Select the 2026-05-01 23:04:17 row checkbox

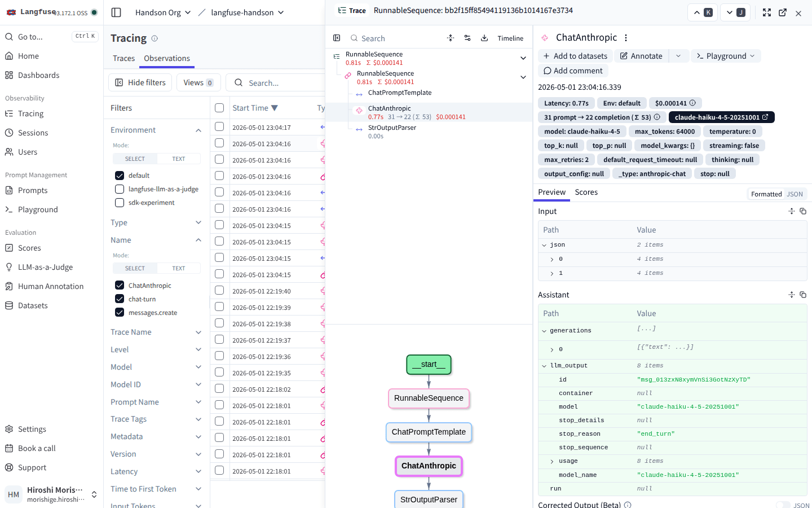click(x=219, y=127)
